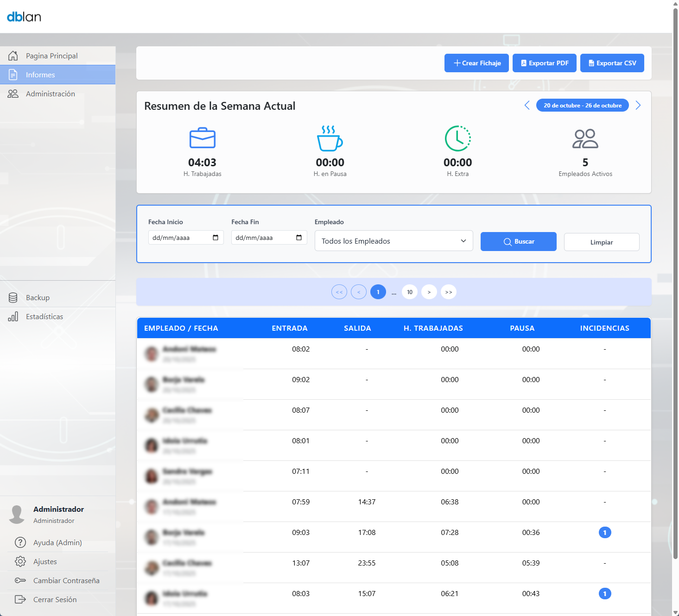Click calendar icon in Fecha Inicio
The height and width of the screenshot is (616, 679).
click(216, 238)
